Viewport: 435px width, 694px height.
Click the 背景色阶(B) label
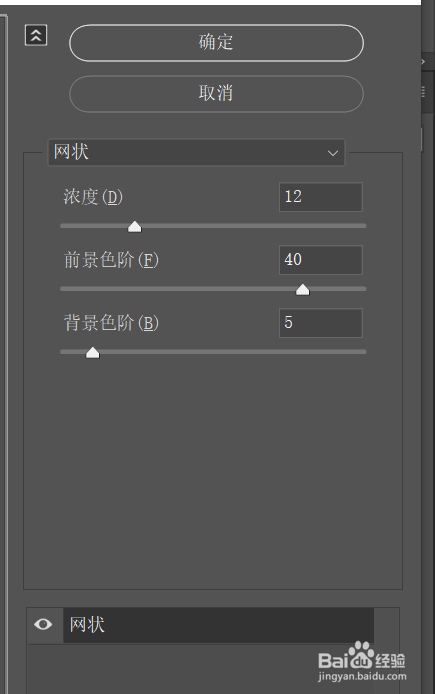(x=111, y=323)
